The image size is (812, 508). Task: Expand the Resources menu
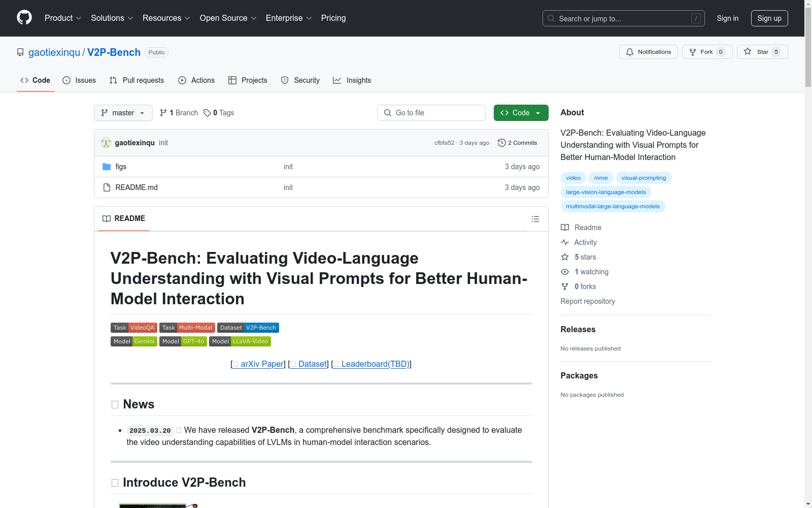pyautogui.click(x=166, y=18)
